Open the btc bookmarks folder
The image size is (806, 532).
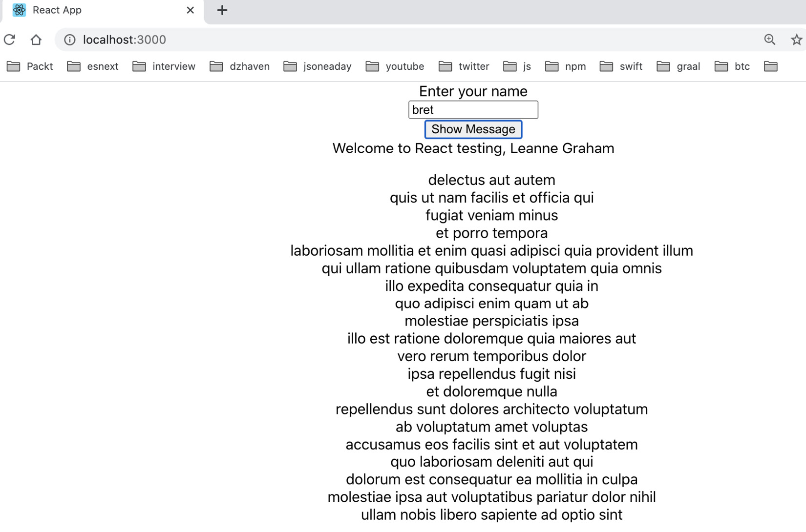(x=732, y=66)
